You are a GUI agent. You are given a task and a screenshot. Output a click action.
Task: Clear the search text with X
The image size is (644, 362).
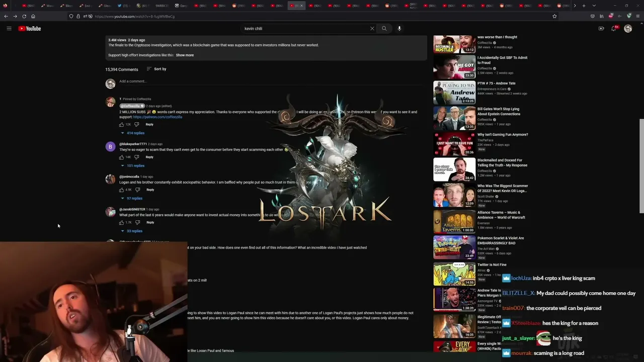click(372, 29)
